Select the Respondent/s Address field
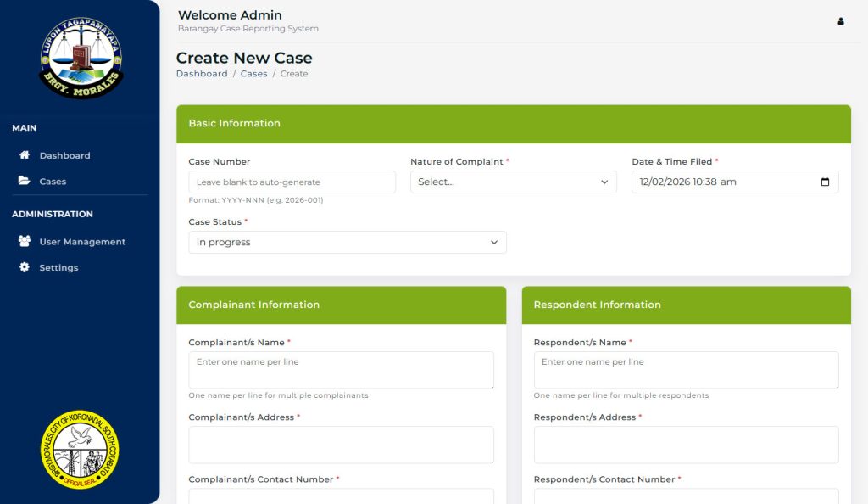The height and width of the screenshot is (504, 868). (x=686, y=445)
